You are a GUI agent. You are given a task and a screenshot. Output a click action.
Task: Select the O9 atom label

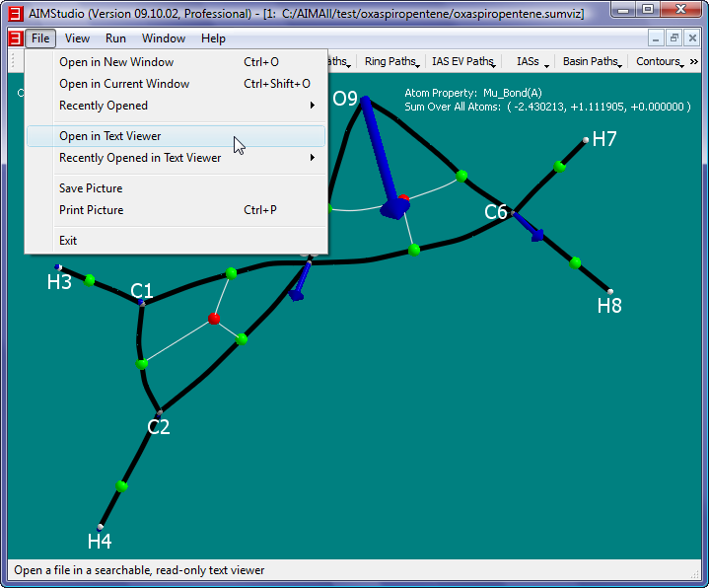pyautogui.click(x=345, y=99)
